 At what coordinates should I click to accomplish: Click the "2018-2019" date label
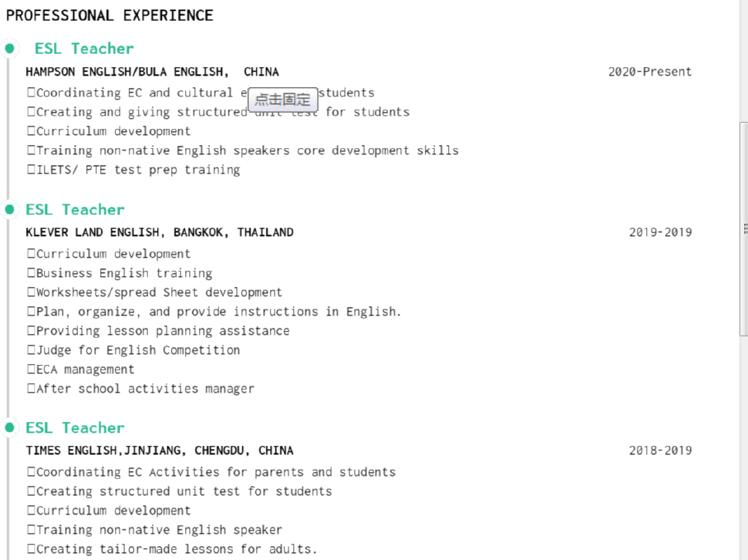pyautogui.click(x=660, y=450)
